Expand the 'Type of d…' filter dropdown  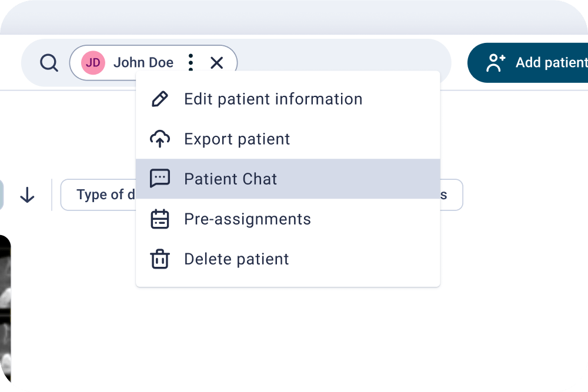click(98, 195)
